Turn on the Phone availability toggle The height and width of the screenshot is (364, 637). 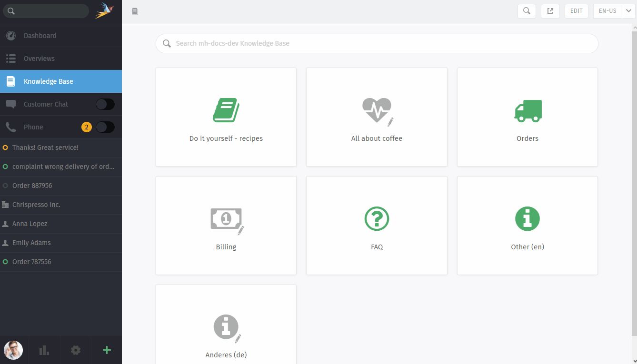[x=105, y=127]
